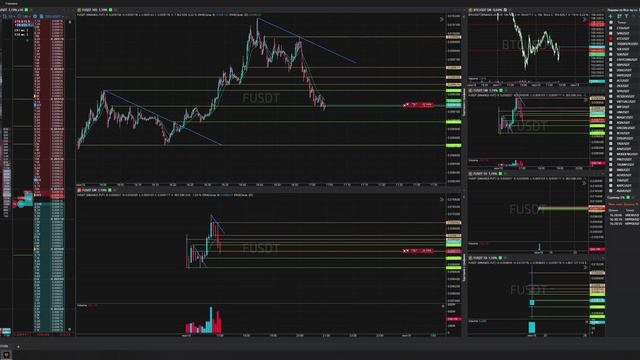Toggle green link badge on main FUSDT chart

tap(111, 10)
